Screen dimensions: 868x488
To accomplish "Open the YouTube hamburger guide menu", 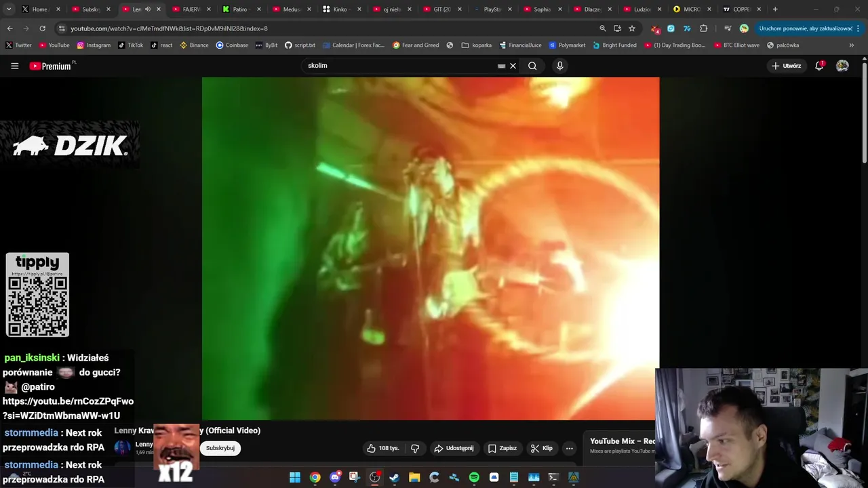I will [14, 66].
